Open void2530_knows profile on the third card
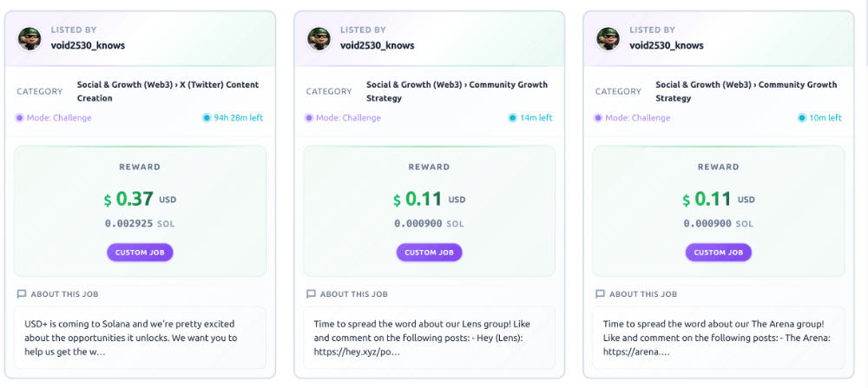The image size is (868, 388). pos(666,45)
